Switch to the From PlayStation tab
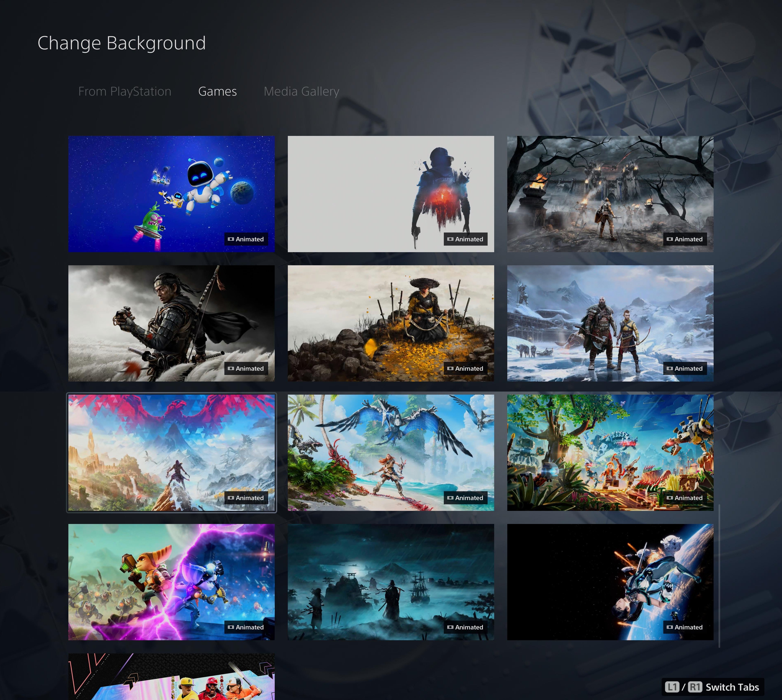Viewport: 782px width, 700px height. click(125, 91)
